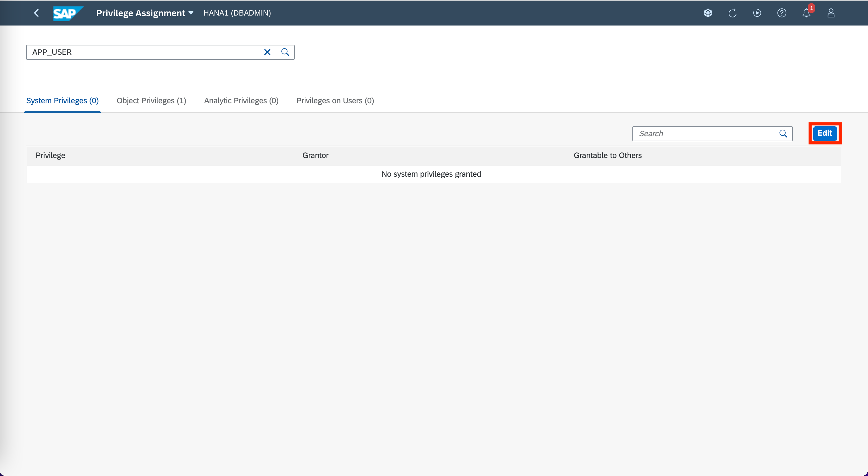The height and width of the screenshot is (476, 868).
Task: Open Privileges on Users tab
Action: click(335, 100)
